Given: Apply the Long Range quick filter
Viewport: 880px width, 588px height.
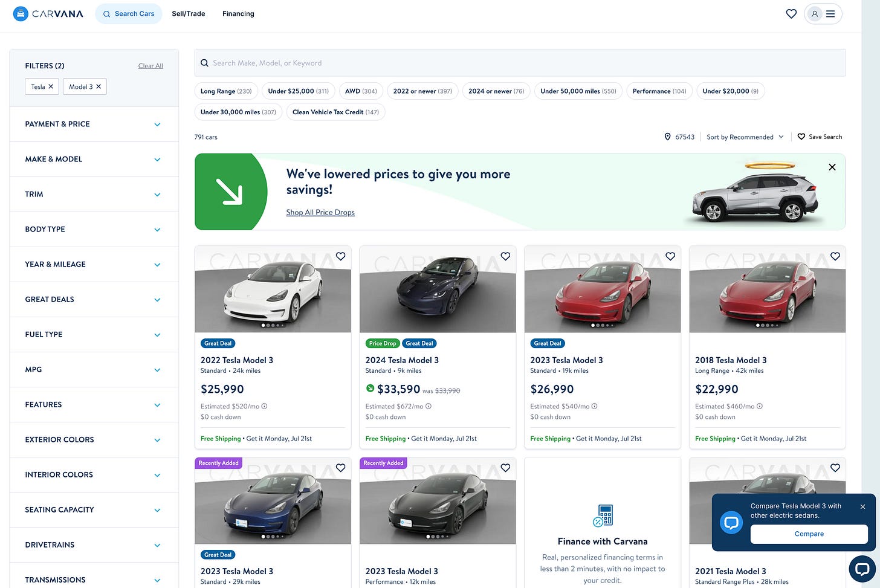Looking at the screenshot, I should pyautogui.click(x=226, y=91).
